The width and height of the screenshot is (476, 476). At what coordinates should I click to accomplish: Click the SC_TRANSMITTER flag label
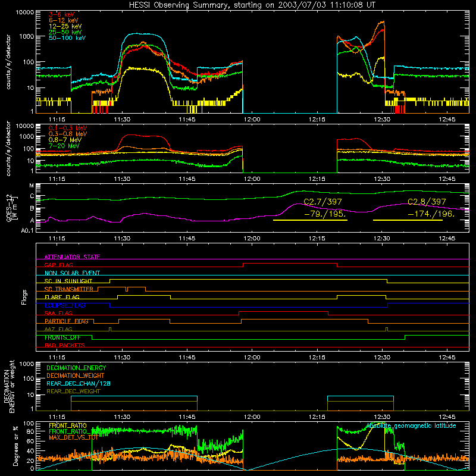point(69,289)
